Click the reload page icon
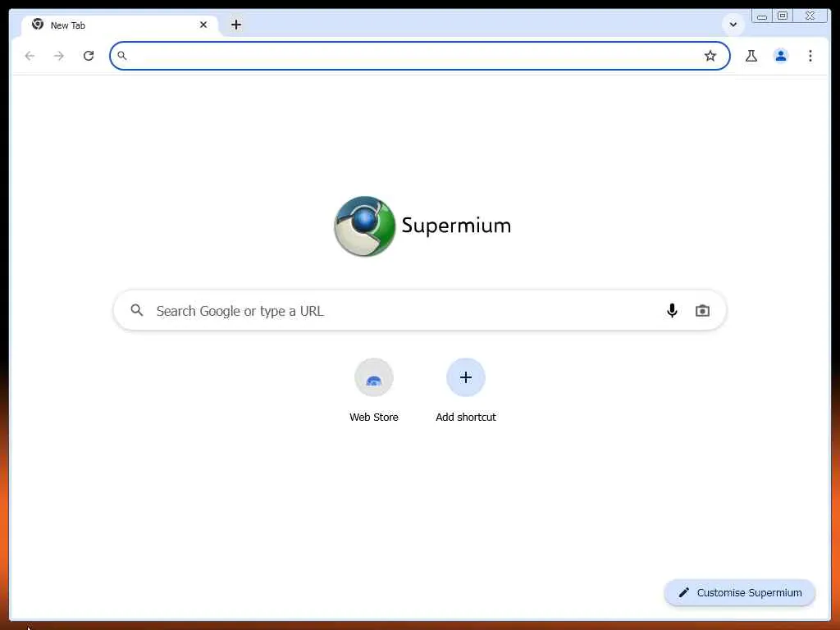Viewport: 840px width, 630px height. pos(89,56)
